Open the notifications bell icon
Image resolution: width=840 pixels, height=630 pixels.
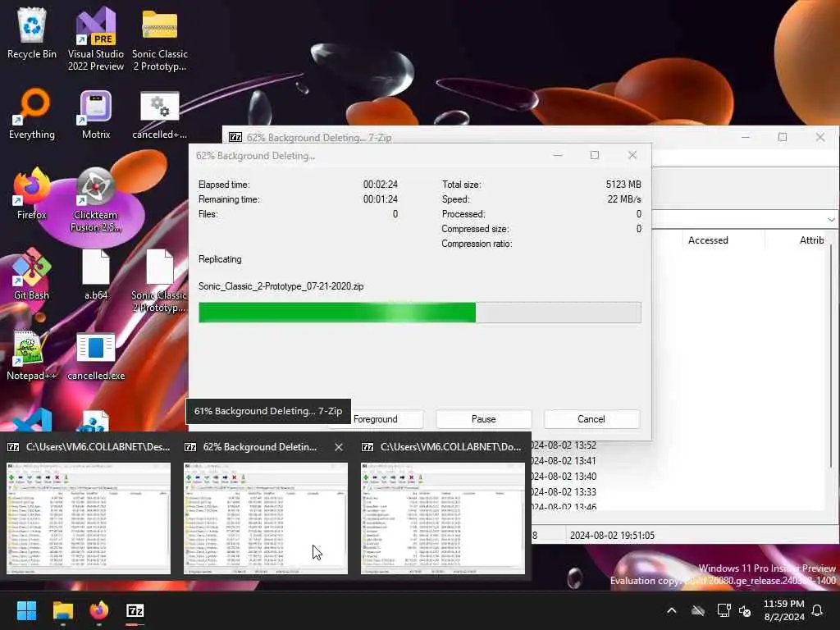click(x=818, y=610)
